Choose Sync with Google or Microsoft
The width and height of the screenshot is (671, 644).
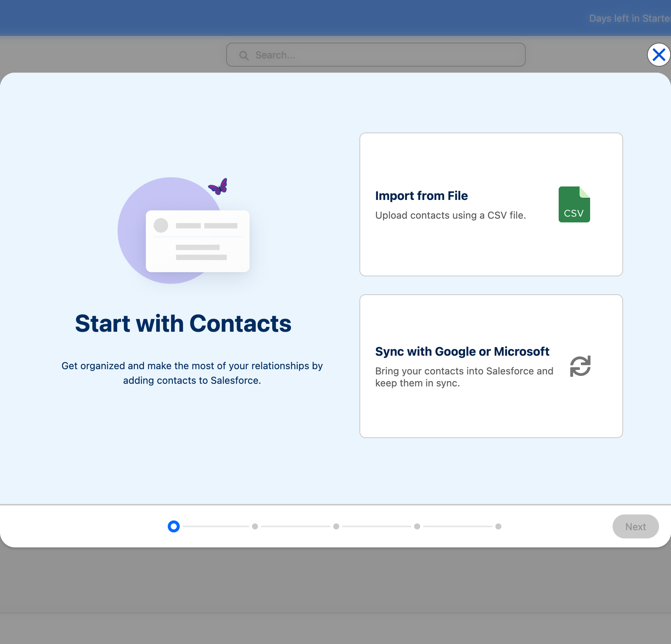coord(491,366)
